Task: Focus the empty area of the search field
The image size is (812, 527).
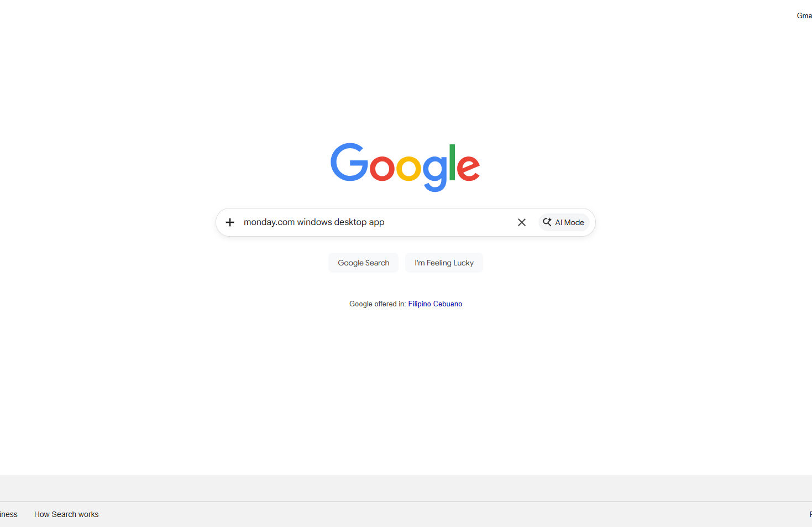Action: pyautogui.click(x=449, y=222)
